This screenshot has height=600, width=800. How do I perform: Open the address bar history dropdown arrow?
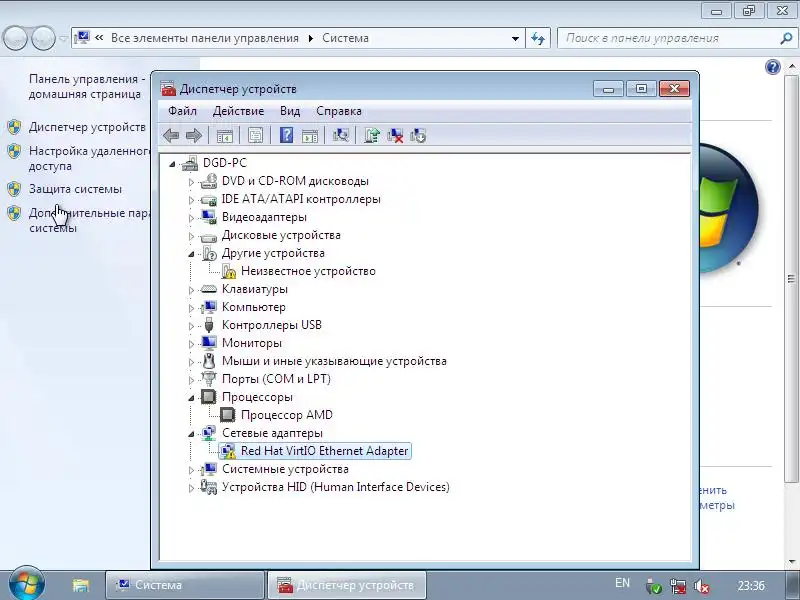(x=515, y=38)
